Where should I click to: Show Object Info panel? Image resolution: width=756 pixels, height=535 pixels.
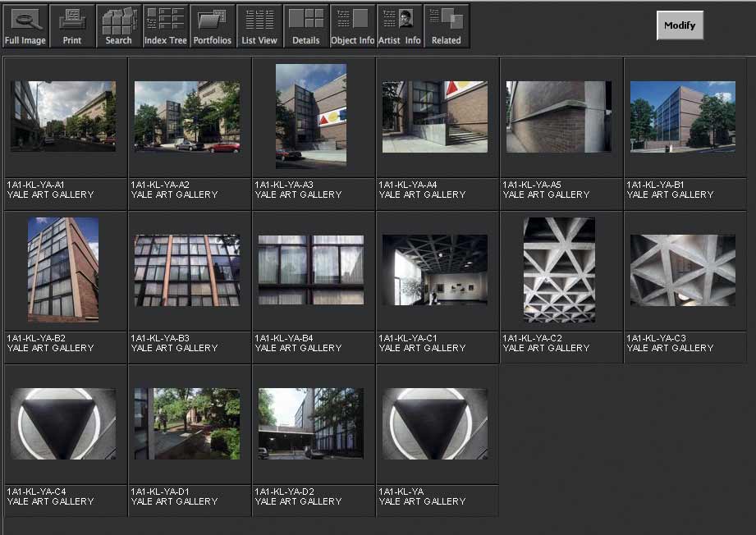coord(352,25)
